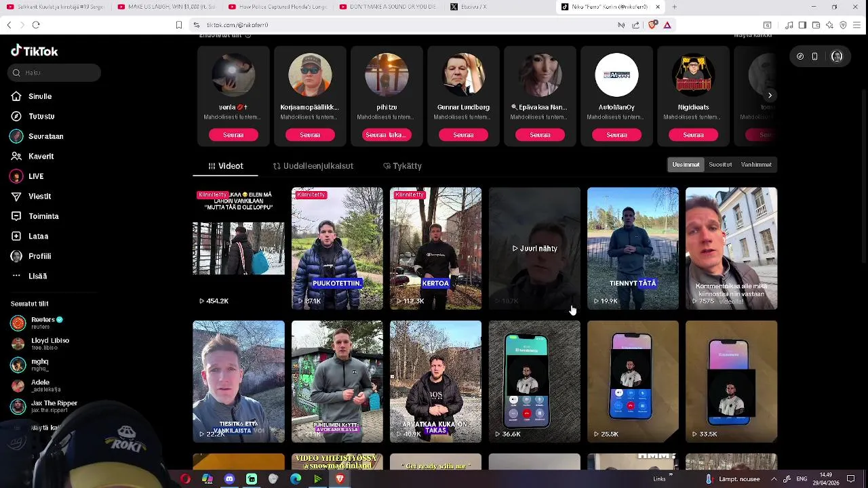Toggle the browser sidebar panel icon
Screen dimensions: 868x488
(x=802, y=25)
